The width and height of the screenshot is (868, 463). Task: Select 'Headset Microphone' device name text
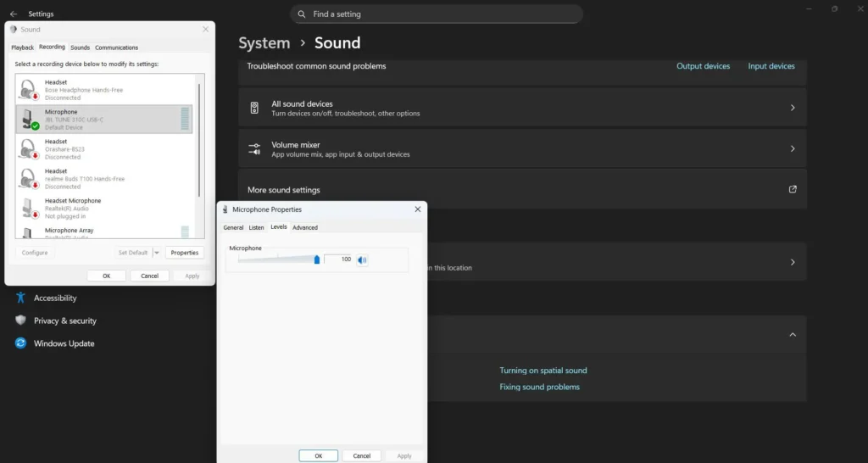[73, 201]
